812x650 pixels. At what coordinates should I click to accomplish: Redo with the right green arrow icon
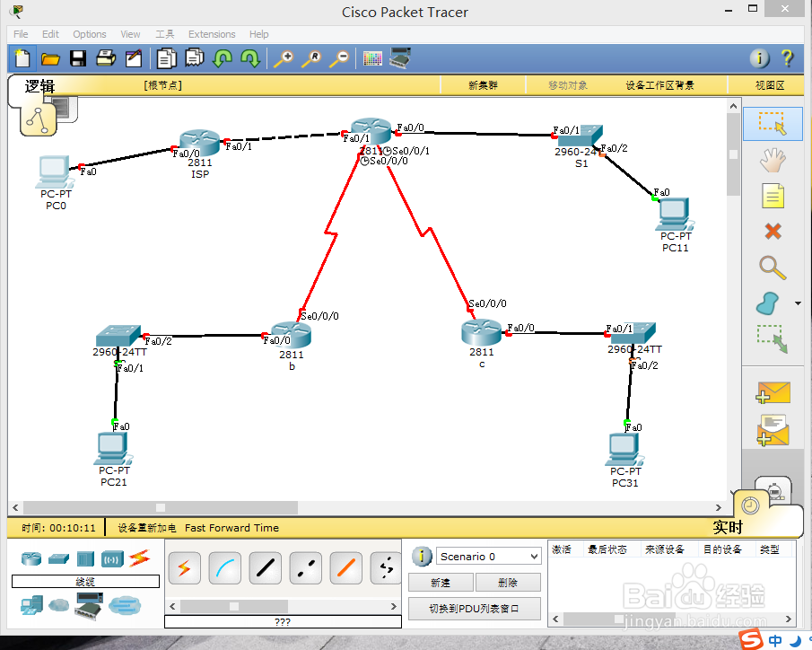coord(250,58)
